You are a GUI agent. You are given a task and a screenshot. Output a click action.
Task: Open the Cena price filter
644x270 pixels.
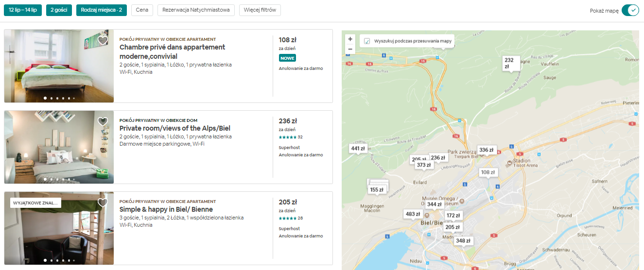142,10
